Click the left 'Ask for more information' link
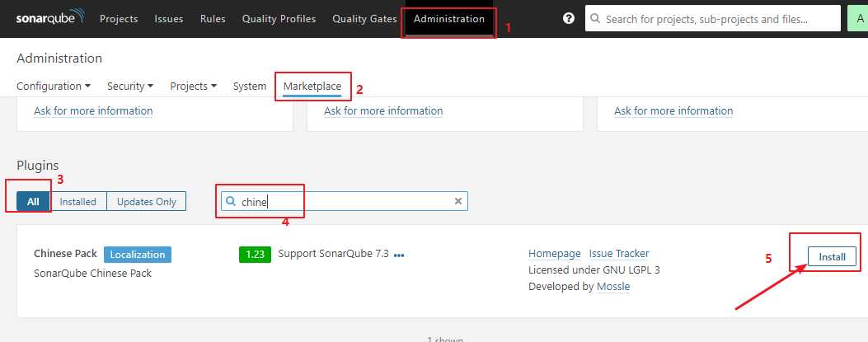 (93, 110)
